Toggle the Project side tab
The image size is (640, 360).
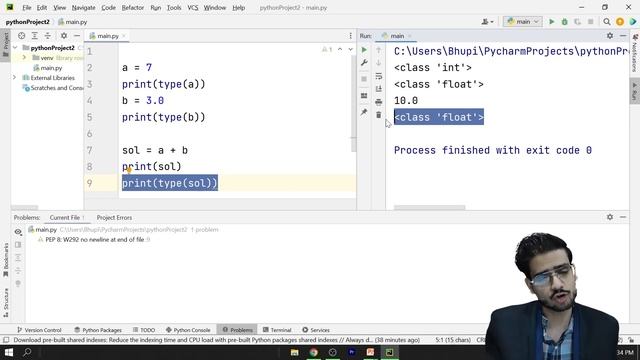(6, 45)
